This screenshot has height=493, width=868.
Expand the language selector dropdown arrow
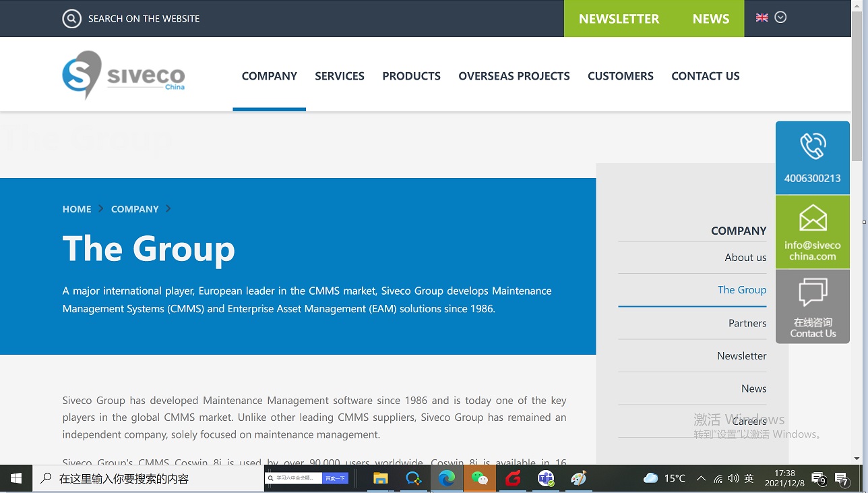780,18
